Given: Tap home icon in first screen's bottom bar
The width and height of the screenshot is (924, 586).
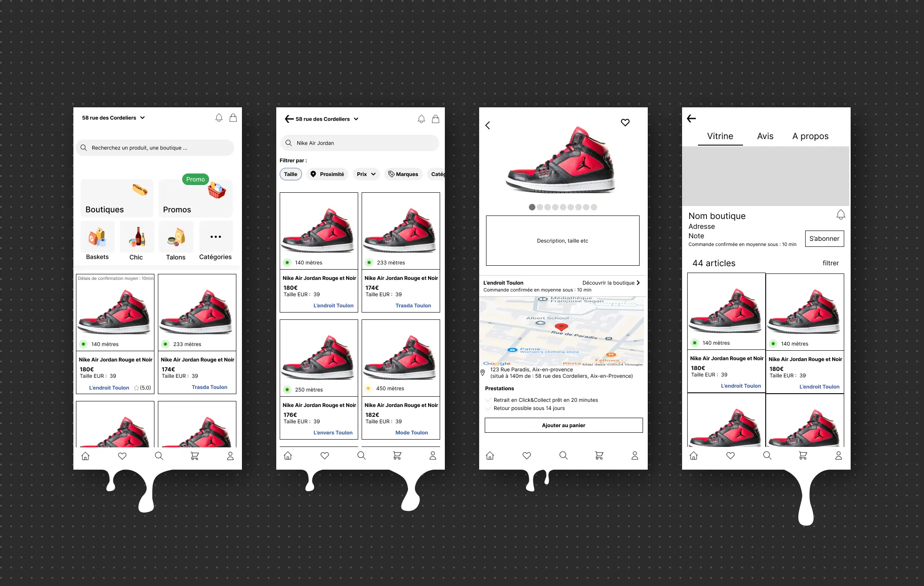Looking at the screenshot, I should click(85, 456).
